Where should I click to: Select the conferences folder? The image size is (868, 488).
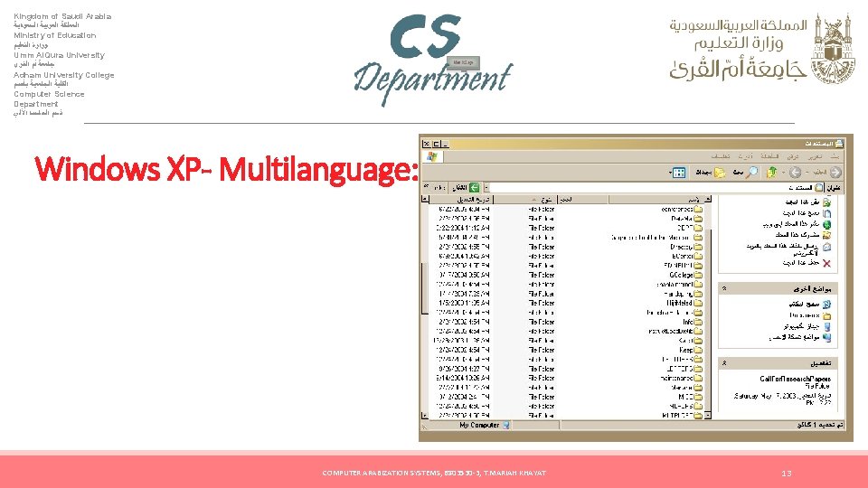[x=682, y=209]
